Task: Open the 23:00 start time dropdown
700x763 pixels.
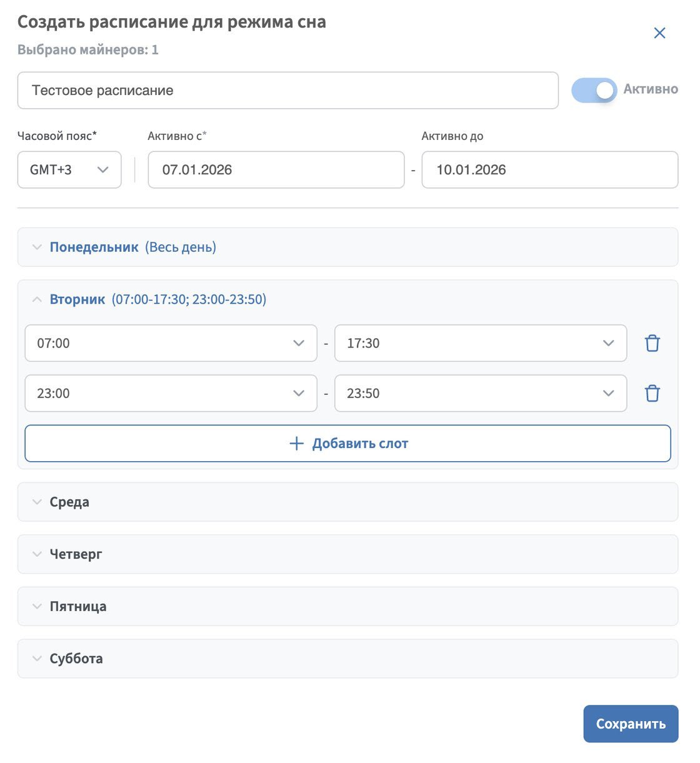Action: click(171, 393)
